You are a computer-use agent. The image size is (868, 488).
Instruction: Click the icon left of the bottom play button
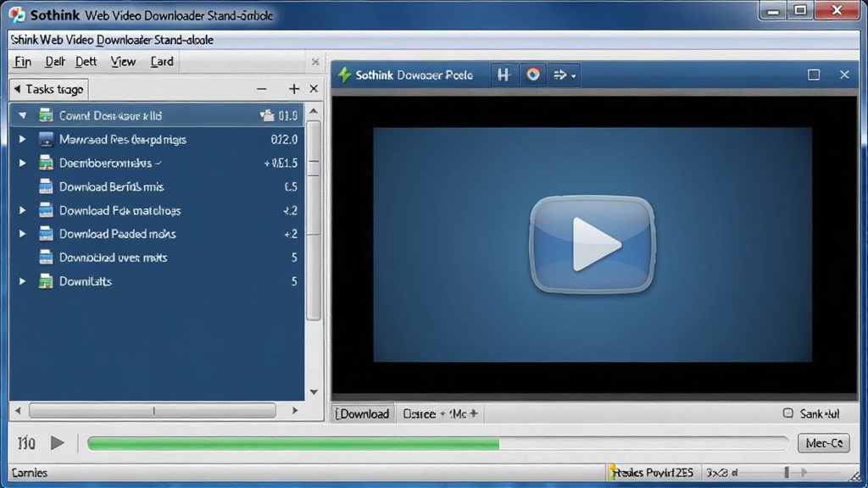pyautogui.click(x=26, y=442)
